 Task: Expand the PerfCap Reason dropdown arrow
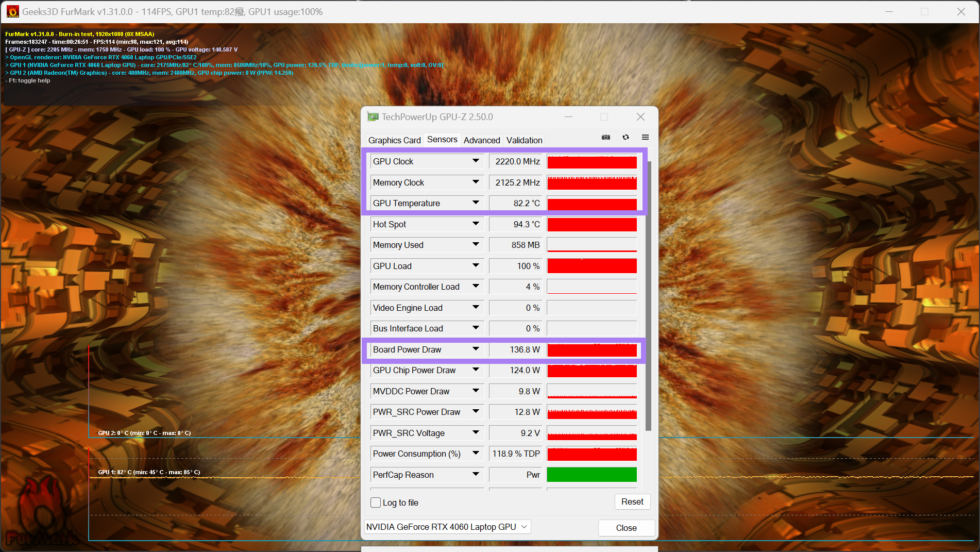point(476,475)
